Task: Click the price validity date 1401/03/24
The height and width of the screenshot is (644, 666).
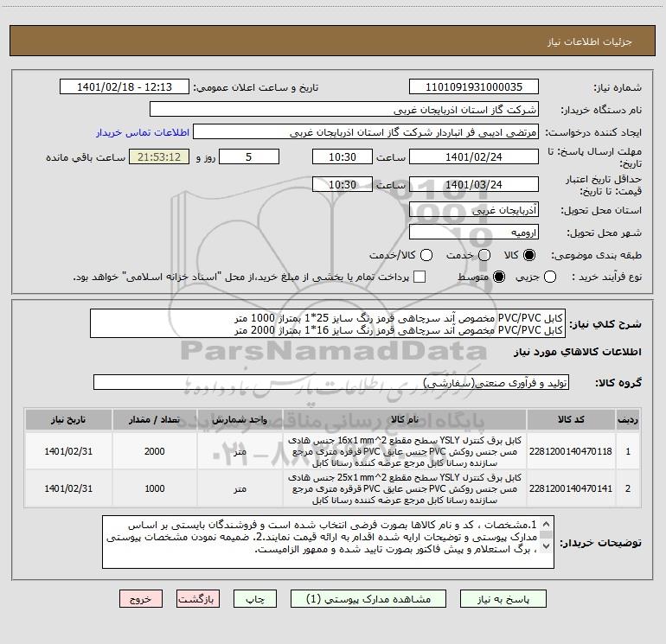Action: pos(474,185)
